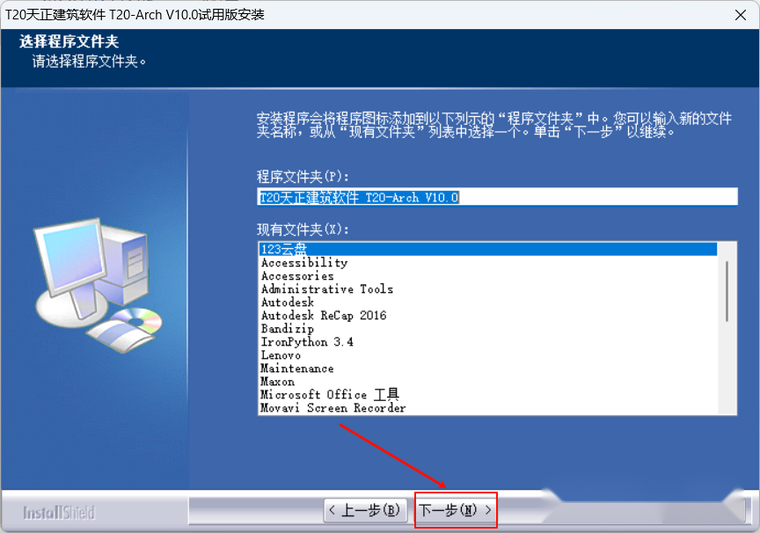Close the T20 installer window
Image resolution: width=760 pixels, height=533 pixels.
coord(739,15)
